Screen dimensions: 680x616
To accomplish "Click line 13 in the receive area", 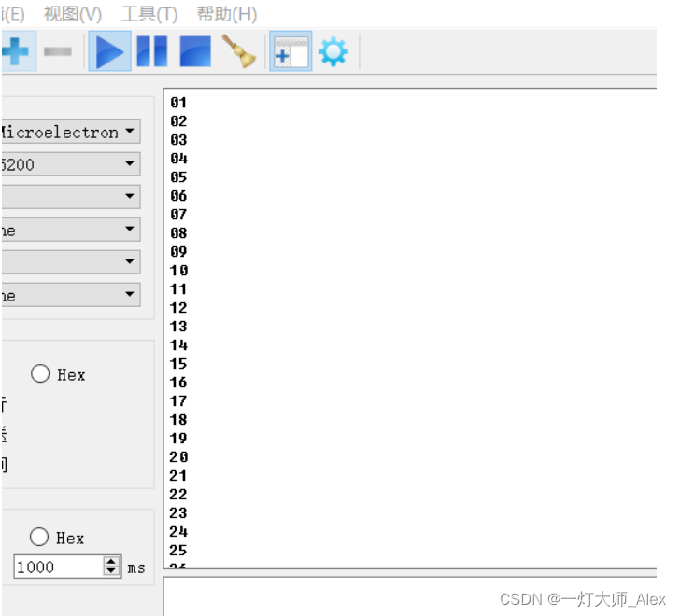I will pos(178,327).
